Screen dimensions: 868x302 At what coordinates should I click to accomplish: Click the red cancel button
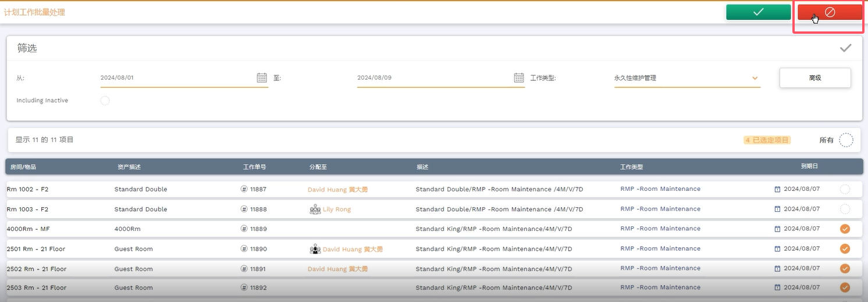(830, 12)
